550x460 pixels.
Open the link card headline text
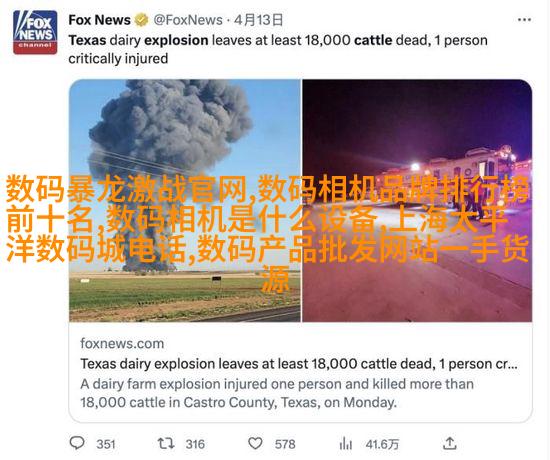tap(299, 364)
